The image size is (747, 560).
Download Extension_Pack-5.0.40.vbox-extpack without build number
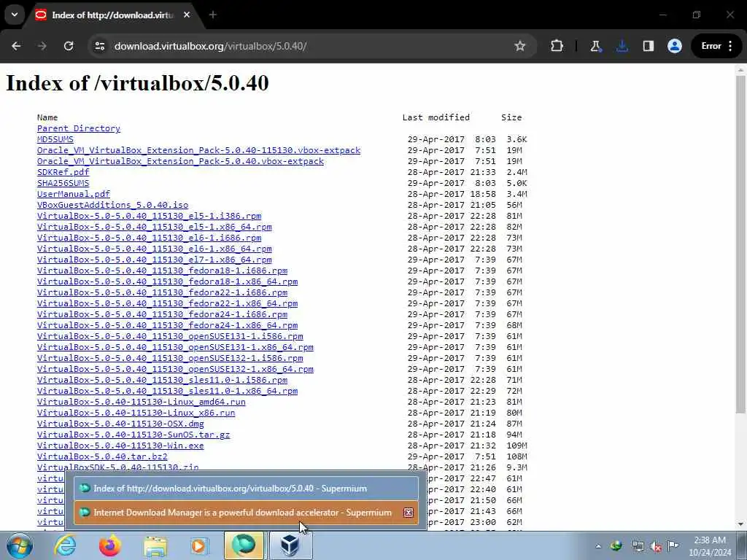click(x=181, y=161)
